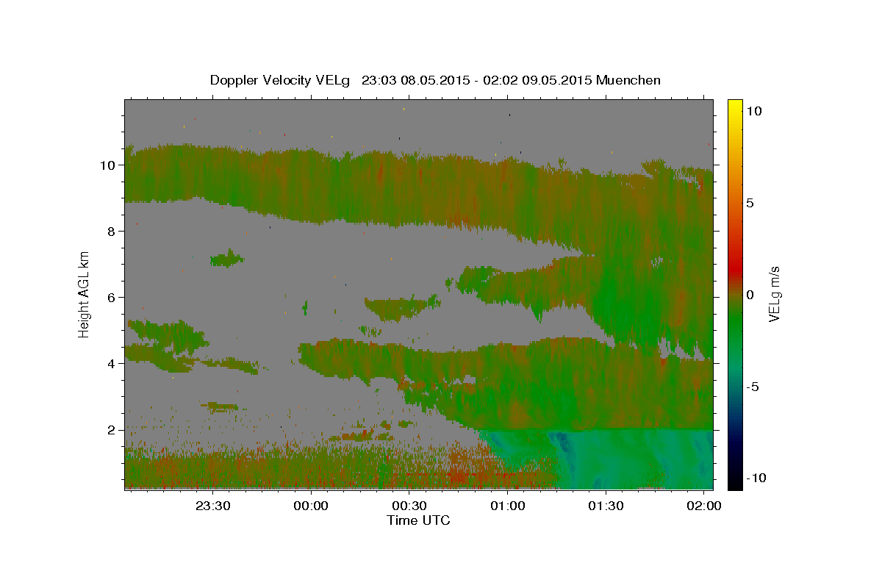
Task: Click the colorbar tick label "-5"
Action: click(753, 387)
